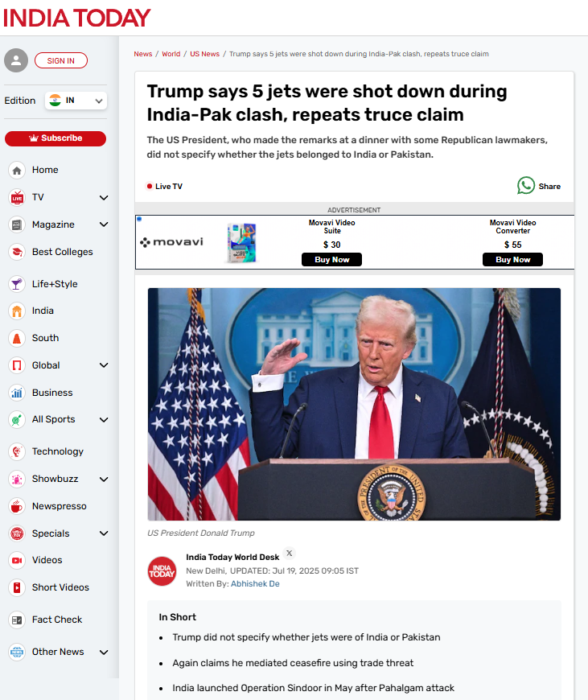Open the US News breadcrumb link
The image size is (588, 700).
coord(204,54)
